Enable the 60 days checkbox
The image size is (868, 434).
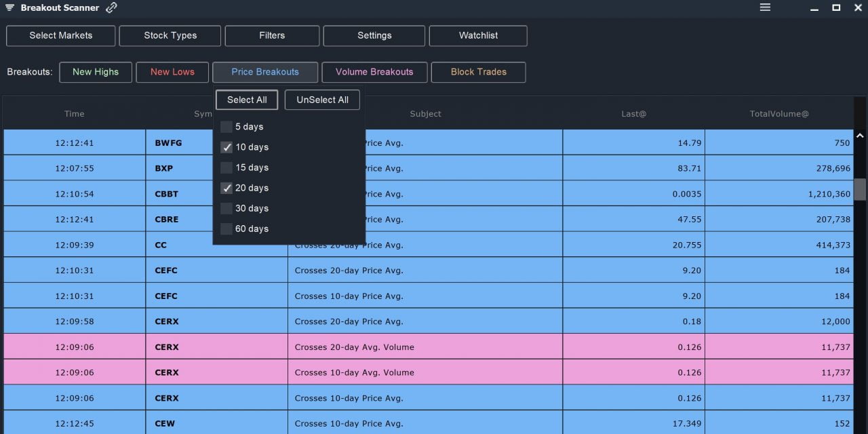226,229
